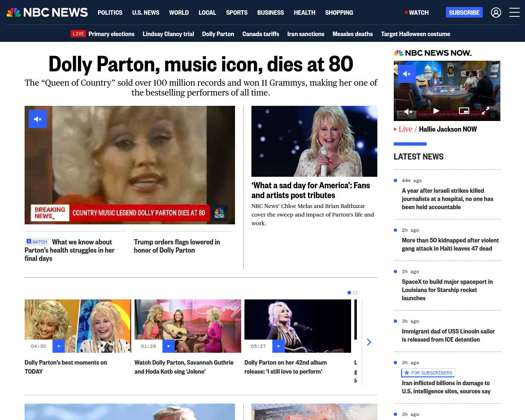Read 'A year after Israeli strikes killed journalists' story

click(447, 199)
